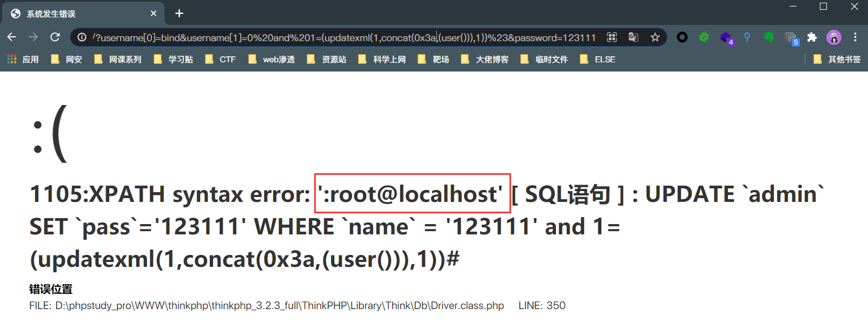The height and width of the screenshot is (321, 868).
Task: Open the 应用 apps shortcut
Action: [23, 59]
